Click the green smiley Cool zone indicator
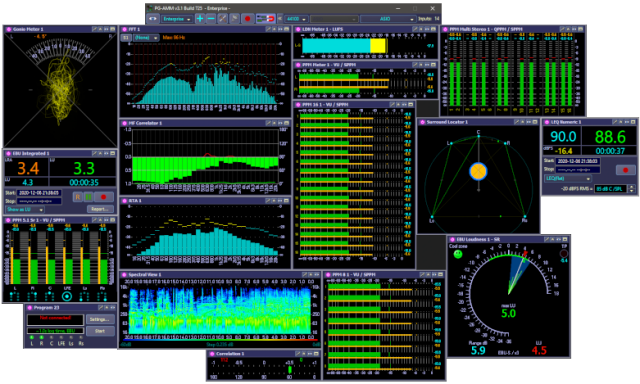640x384 pixels. (458, 254)
